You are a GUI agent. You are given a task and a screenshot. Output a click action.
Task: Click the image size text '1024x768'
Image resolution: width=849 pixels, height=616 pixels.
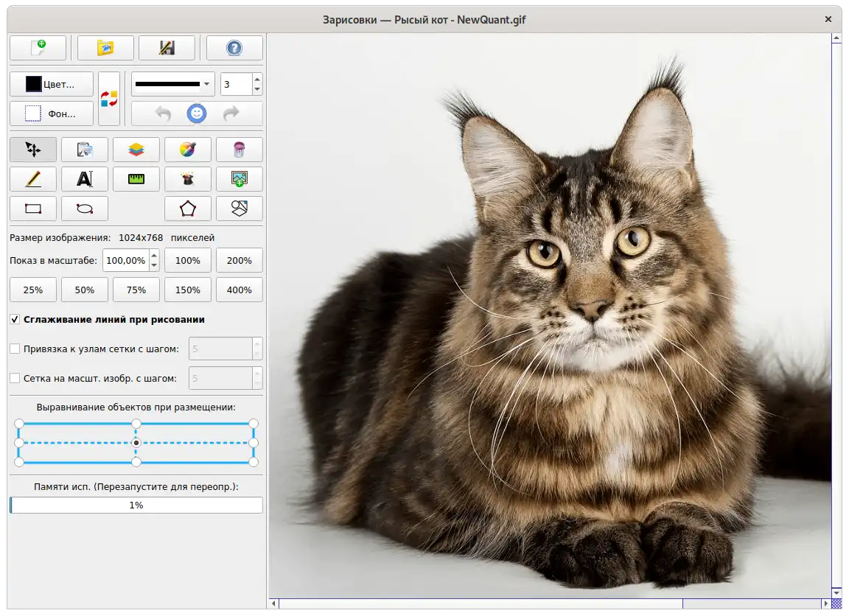coord(141,237)
